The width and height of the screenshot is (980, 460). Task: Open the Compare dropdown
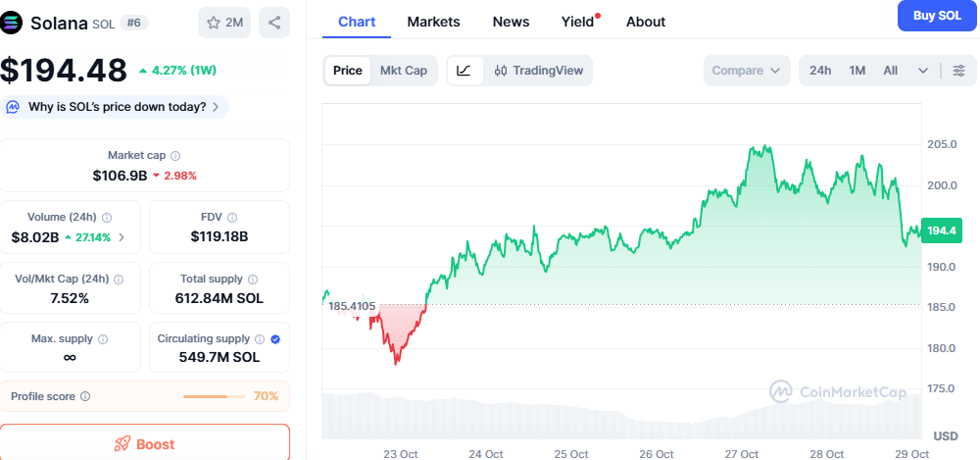tap(747, 71)
